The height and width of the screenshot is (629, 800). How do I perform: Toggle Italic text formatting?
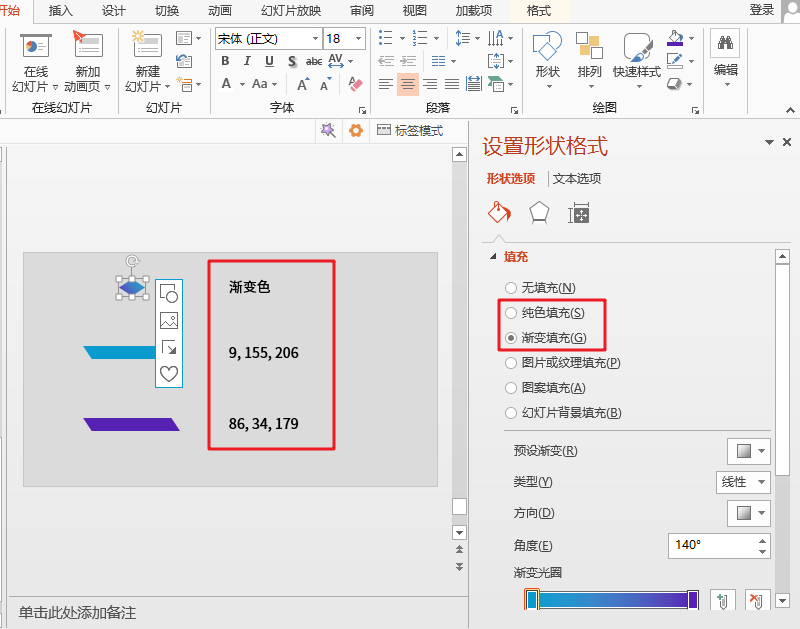pos(247,61)
